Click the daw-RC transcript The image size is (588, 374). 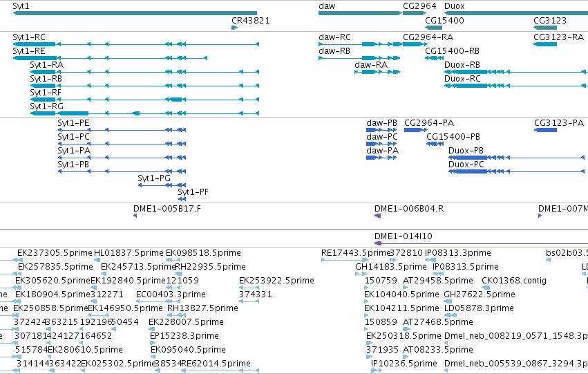361,44
